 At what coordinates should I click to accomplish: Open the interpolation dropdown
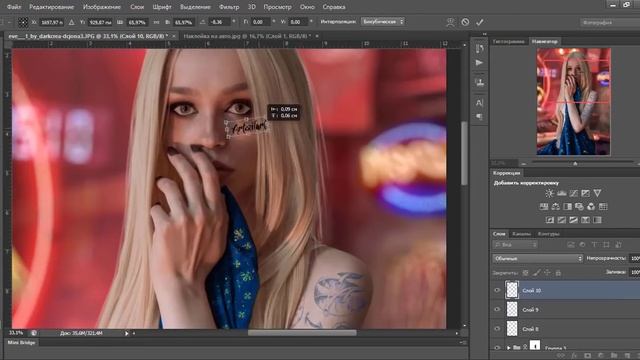tap(382, 22)
